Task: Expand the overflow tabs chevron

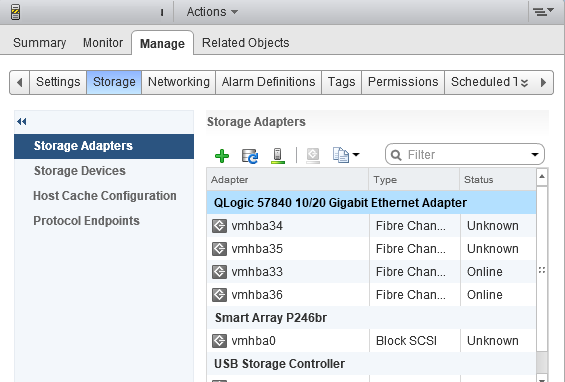Action: tap(524, 83)
